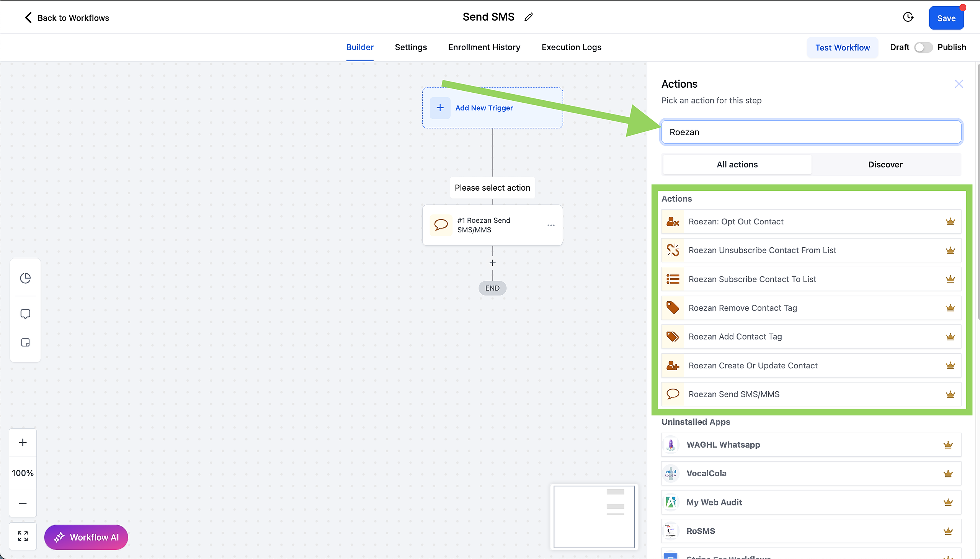This screenshot has width=980, height=559.
Task: Zoom in with the plus button
Action: (x=23, y=442)
